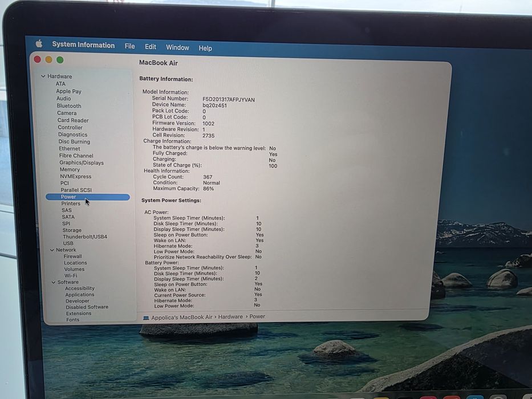Select Extensions in the sidebar

tap(78, 313)
